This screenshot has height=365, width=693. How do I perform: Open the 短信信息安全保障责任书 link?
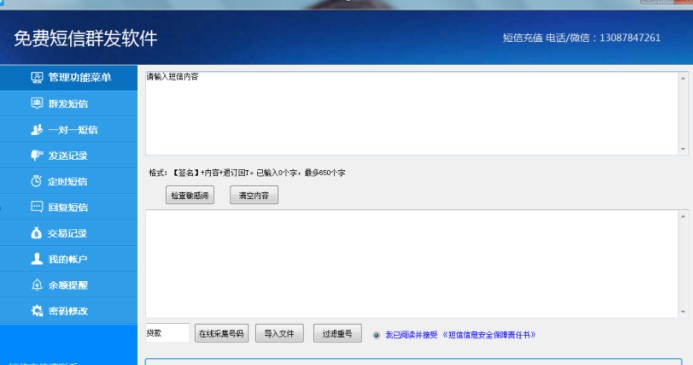pyautogui.click(x=489, y=335)
